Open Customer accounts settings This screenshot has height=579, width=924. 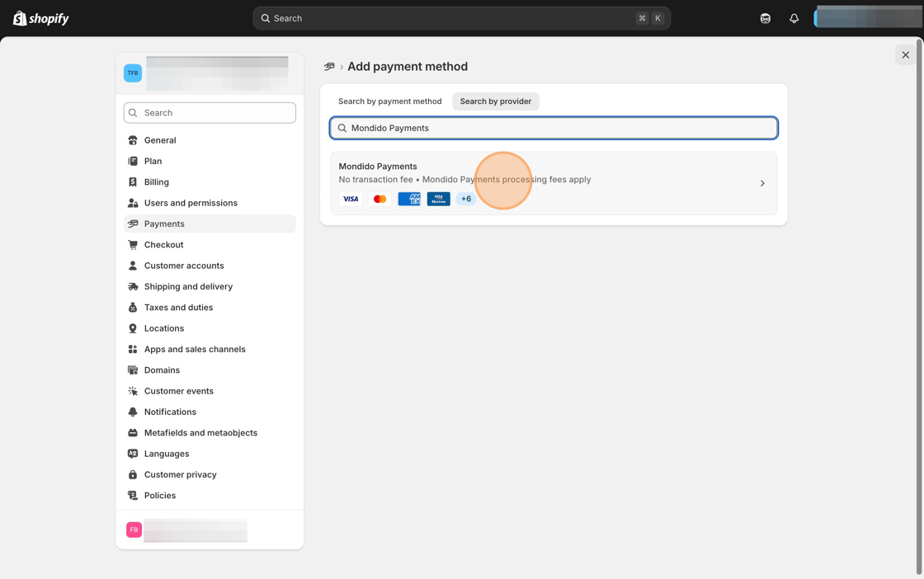(x=210, y=266)
